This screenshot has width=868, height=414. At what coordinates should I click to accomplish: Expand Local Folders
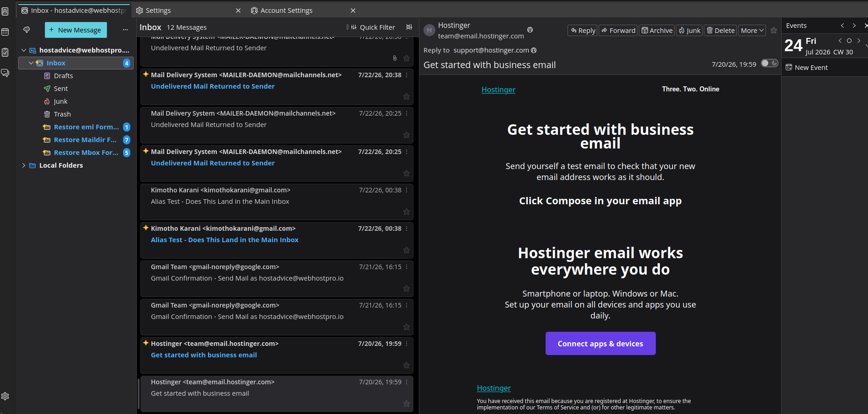24,165
